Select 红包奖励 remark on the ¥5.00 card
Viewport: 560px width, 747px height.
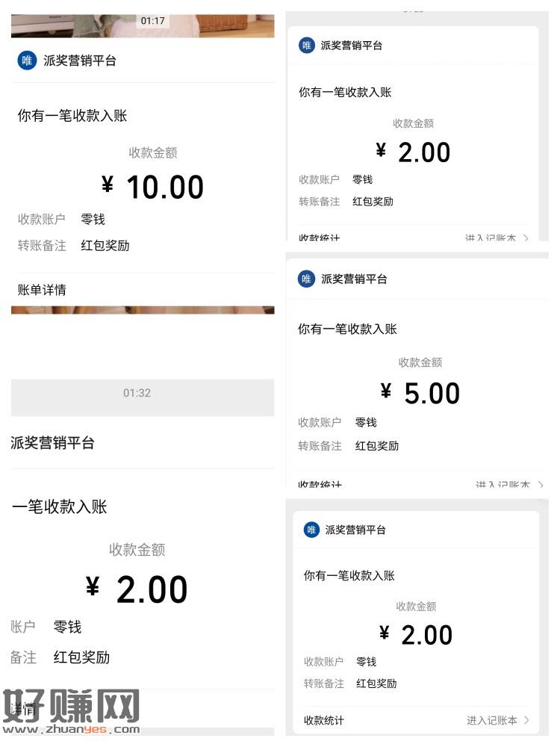[377, 446]
